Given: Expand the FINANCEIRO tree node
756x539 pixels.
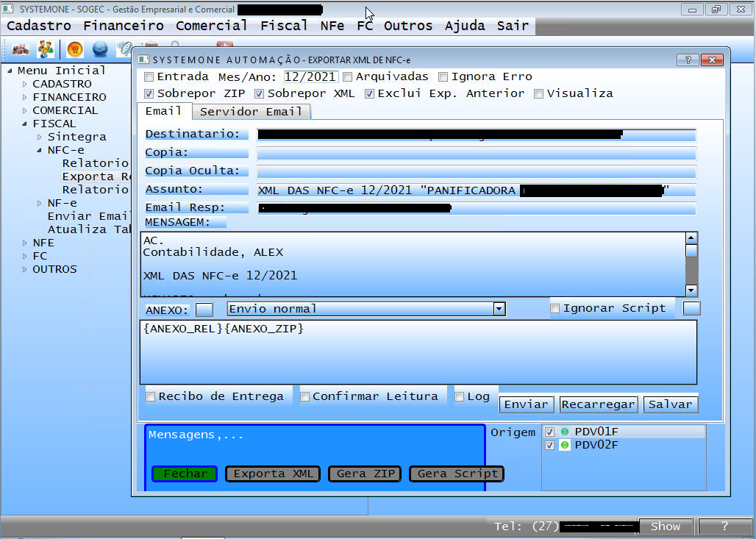Looking at the screenshot, I should coord(24,97).
